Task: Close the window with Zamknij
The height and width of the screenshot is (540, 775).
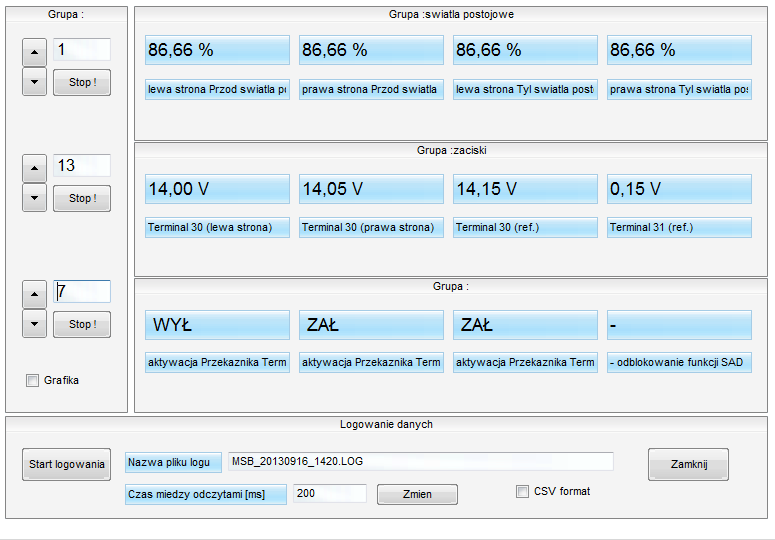Action: click(689, 464)
